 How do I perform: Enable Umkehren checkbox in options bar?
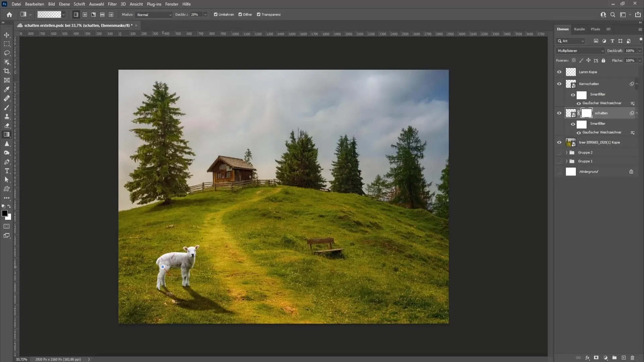pyautogui.click(x=216, y=14)
